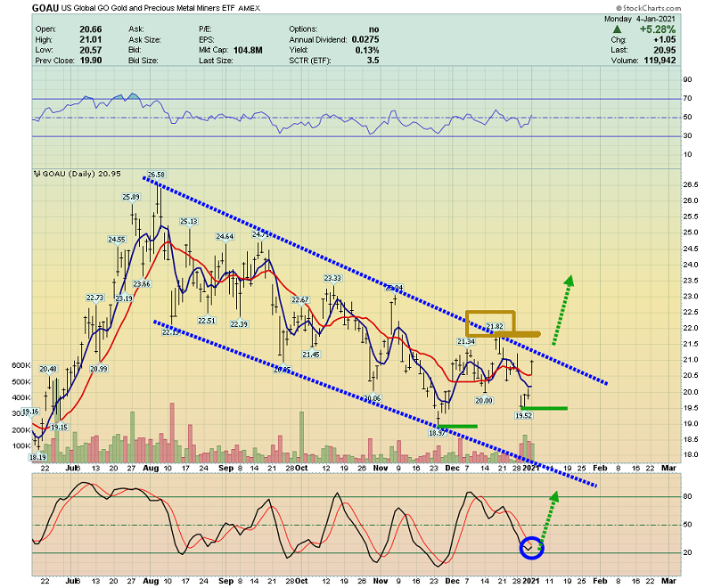The image size is (713, 588).
Task: Select the 26.58 peak price label
Action: click(157, 175)
